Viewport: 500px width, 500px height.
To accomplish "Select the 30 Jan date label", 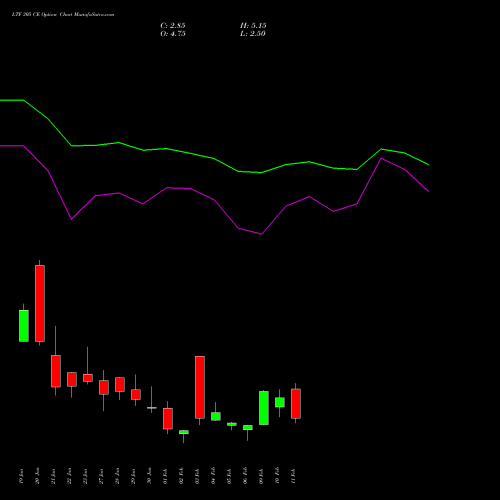I will point(150,476).
